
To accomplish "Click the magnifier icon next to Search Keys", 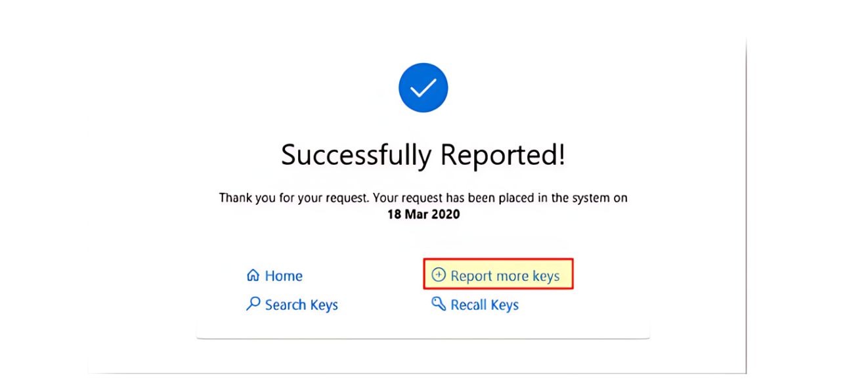I will [253, 304].
